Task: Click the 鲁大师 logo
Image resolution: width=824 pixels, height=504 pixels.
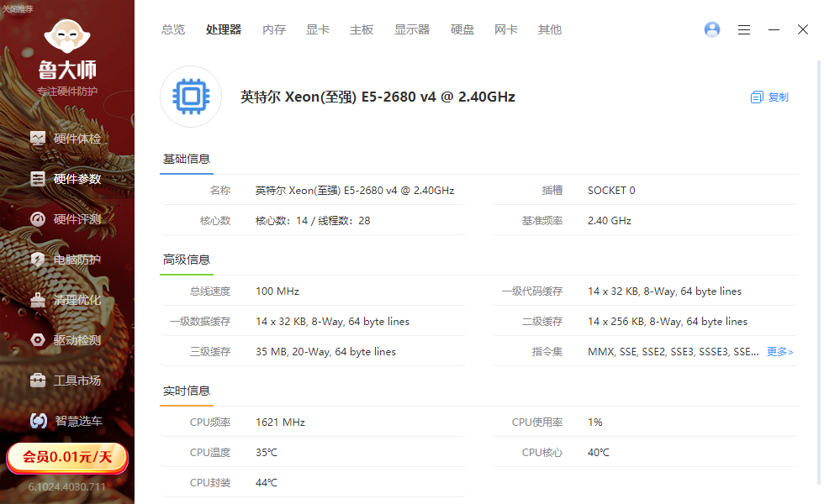Action: (x=66, y=50)
